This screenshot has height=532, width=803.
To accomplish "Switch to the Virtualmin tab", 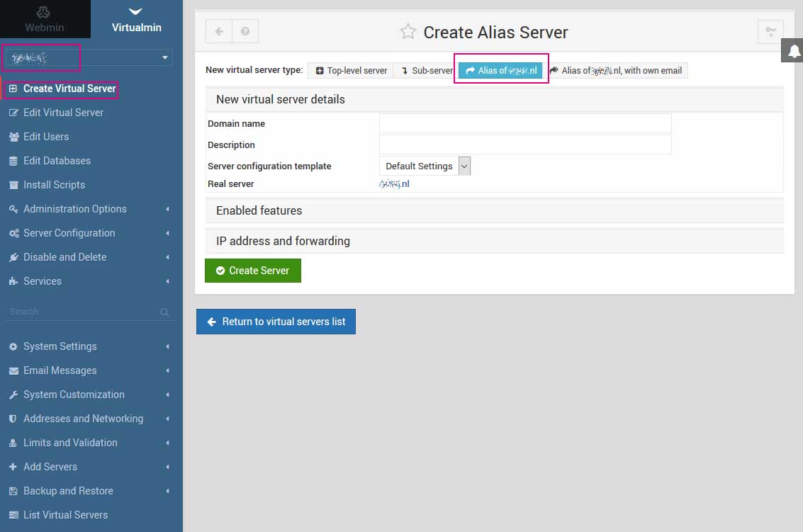I will (136, 19).
